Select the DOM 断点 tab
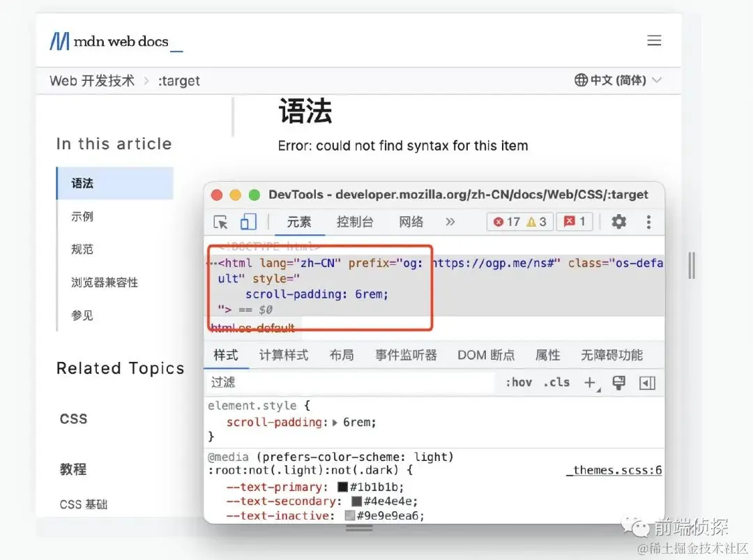753x560 pixels. click(486, 356)
